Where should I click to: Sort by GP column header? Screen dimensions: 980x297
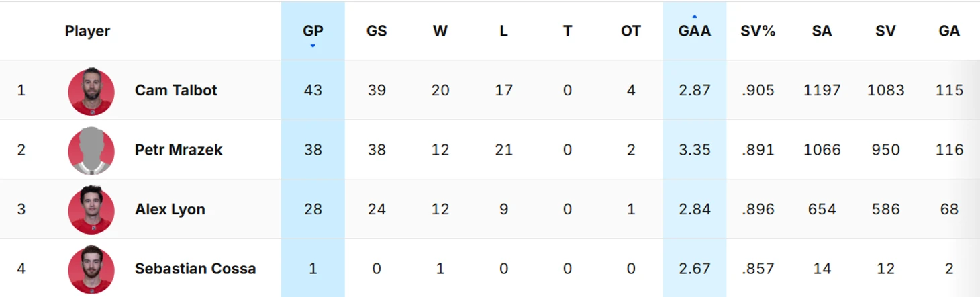(313, 31)
